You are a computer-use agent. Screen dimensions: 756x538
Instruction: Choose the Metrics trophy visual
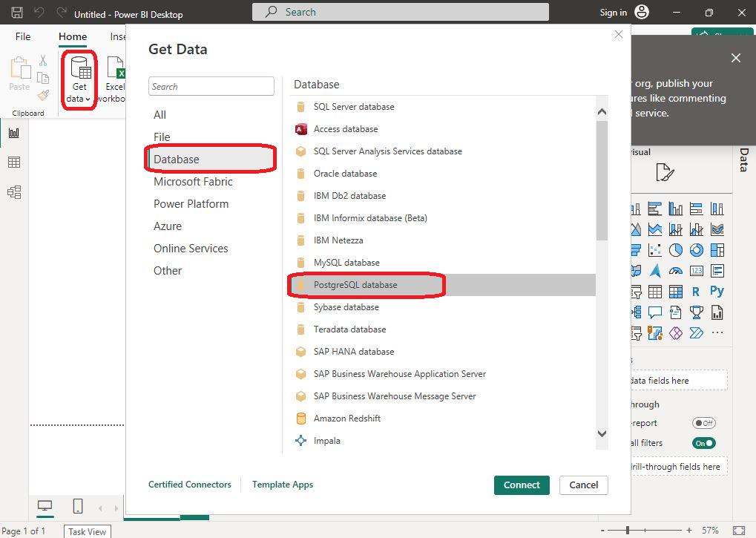point(696,312)
